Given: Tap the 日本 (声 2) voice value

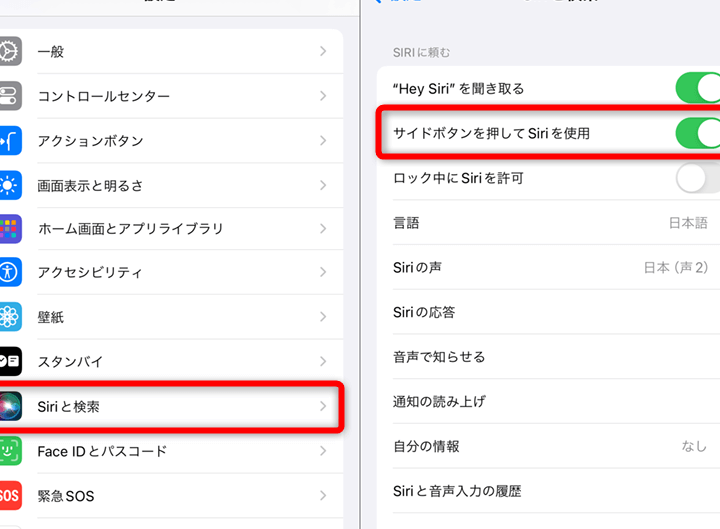Looking at the screenshot, I should [x=675, y=267].
